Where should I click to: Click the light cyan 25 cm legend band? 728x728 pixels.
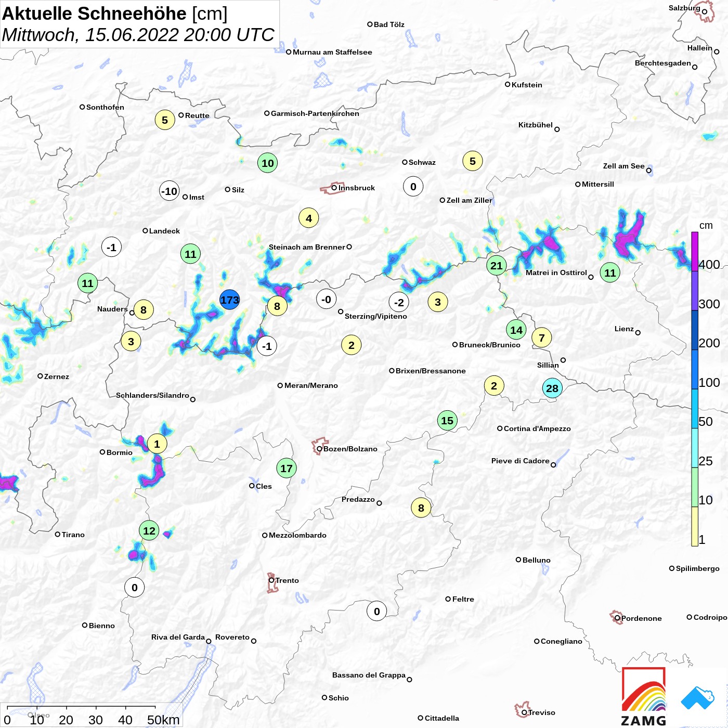[695, 448]
